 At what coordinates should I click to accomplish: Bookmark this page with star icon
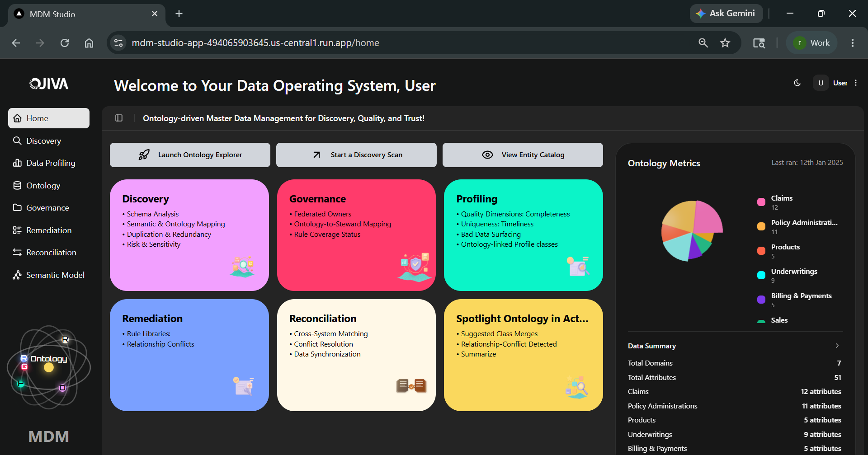pyautogui.click(x=725, y=43)
